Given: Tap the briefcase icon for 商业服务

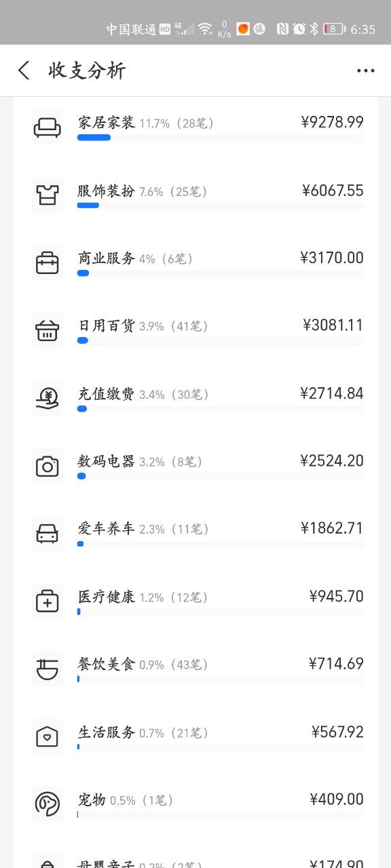Looking at the screenshot, I should tap(47, 262).
